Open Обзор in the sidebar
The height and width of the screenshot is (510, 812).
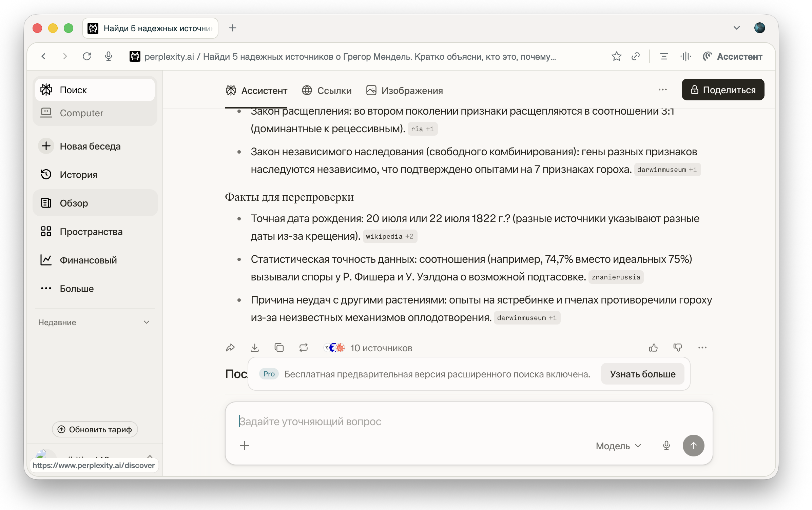[95, 203]
